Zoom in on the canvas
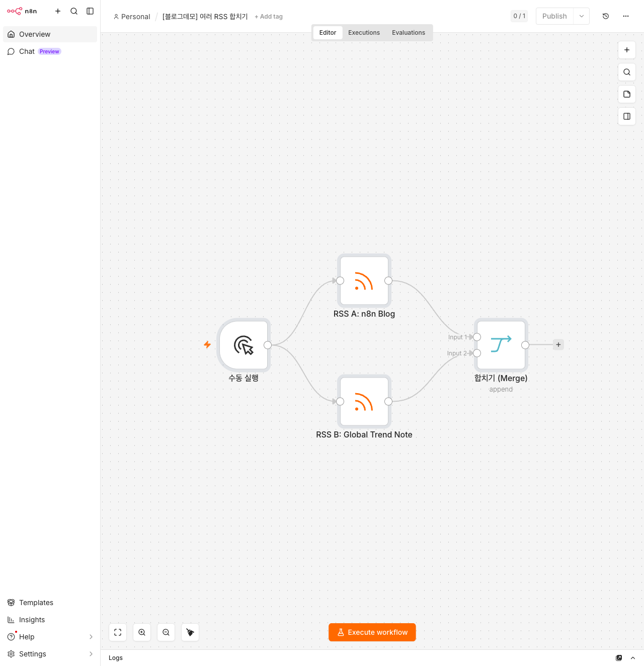Image resolution: width=644 pixels, height=666 pixels. tap(142, 632)
